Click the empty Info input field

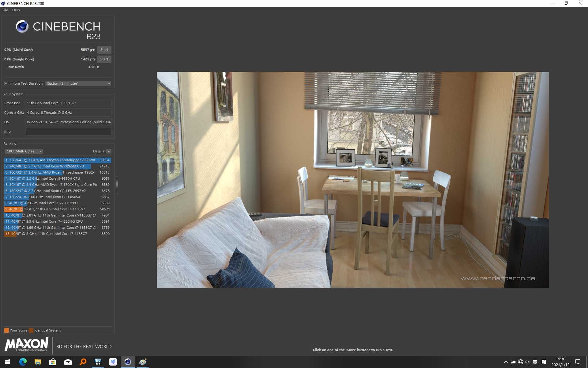(x=69, y=132)
